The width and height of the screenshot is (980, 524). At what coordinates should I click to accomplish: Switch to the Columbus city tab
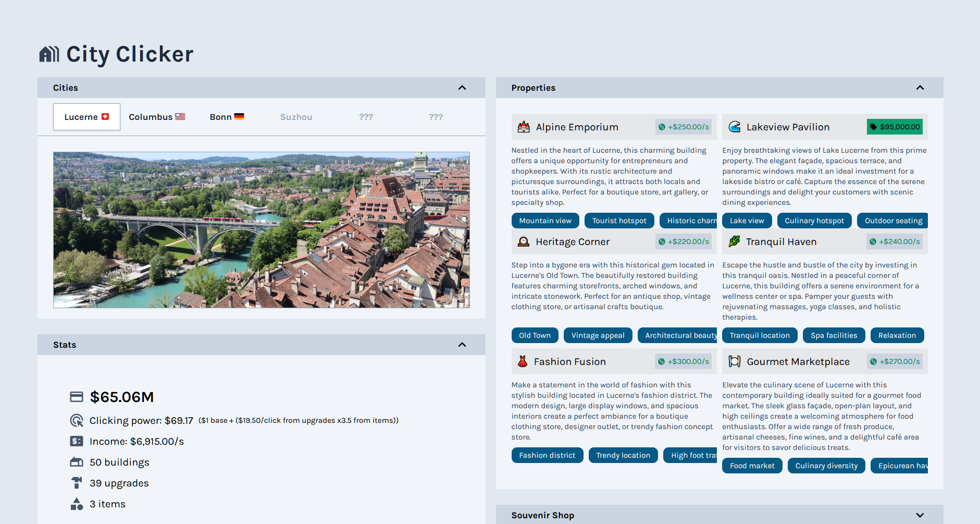157,117
